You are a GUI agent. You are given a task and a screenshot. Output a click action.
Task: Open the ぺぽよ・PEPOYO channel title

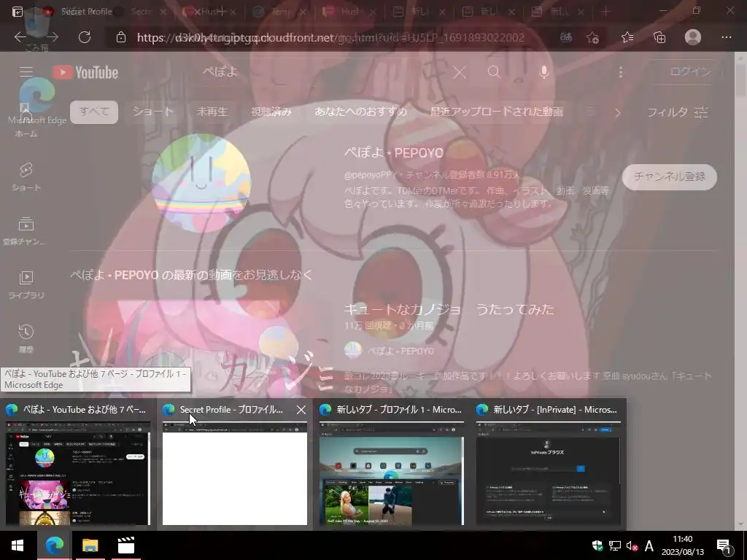pos(393,153)
